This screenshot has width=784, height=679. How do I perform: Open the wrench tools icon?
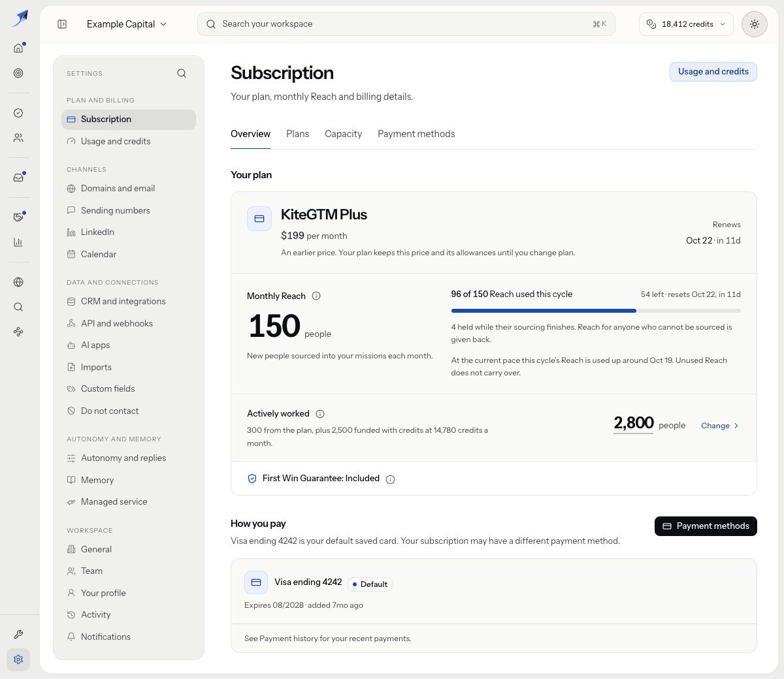[x=18, y=635]
